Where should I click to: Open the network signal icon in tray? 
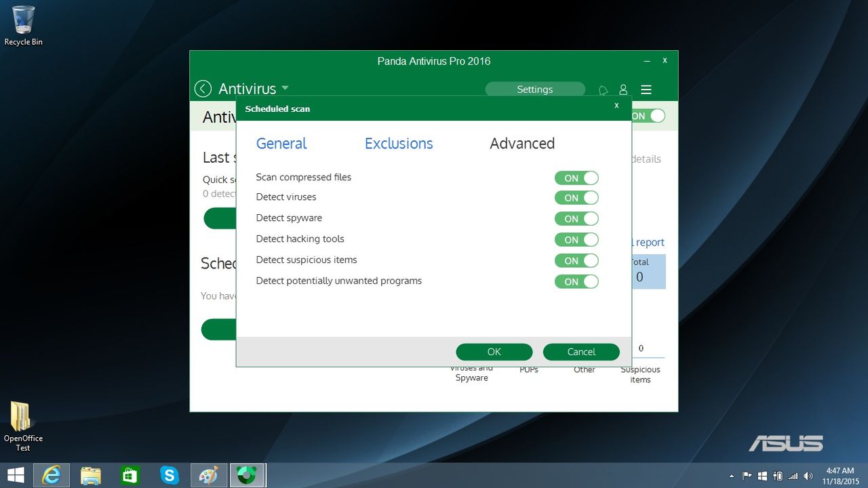(793, 476)
